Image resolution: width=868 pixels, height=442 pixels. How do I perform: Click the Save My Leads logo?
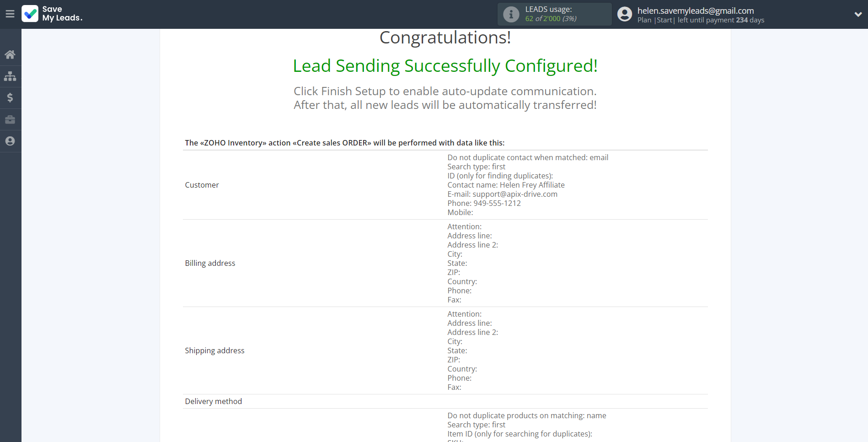[52, 14]
